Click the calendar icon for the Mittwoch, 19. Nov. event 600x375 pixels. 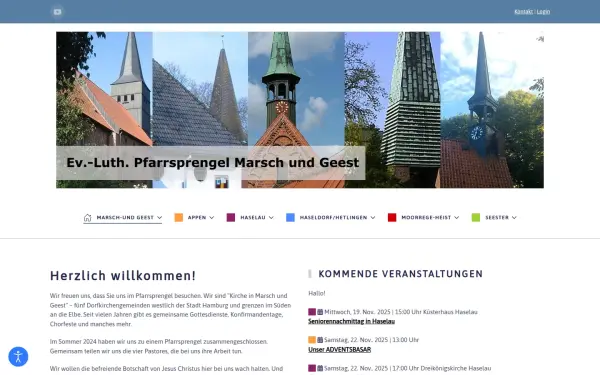pos(320,312)
